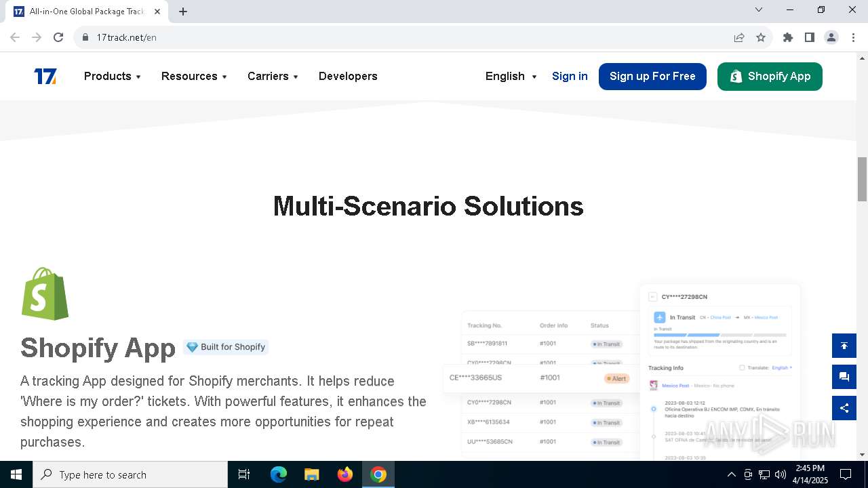The image size is (868, 488).
Task: Click the Shopify App heading
Action: [98, 348]
